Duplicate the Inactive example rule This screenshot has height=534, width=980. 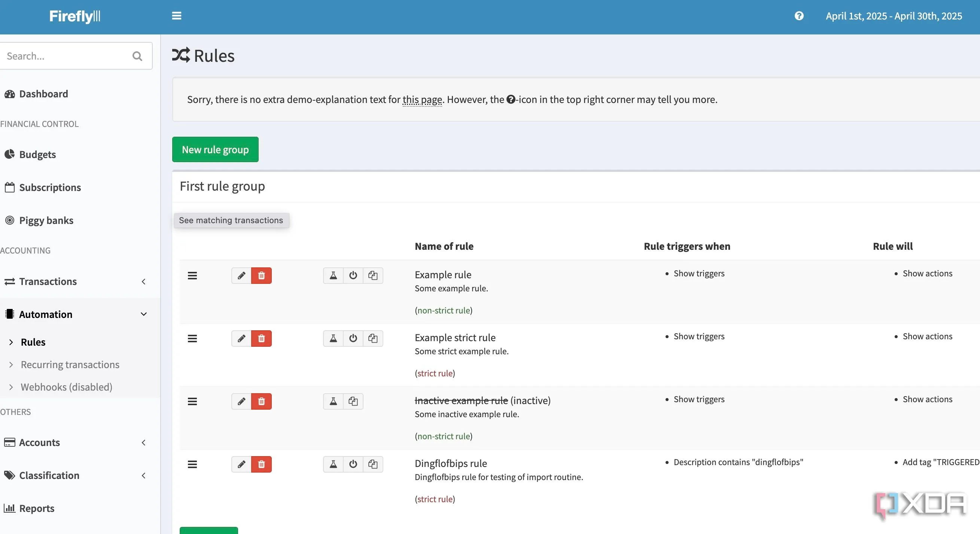point(353,401)
